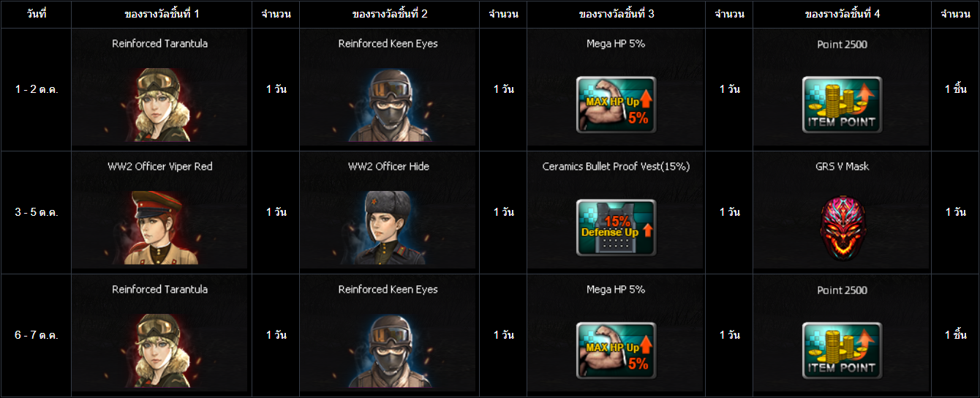Select the Reinforced Keen Eyes portrait in the 6 - 7 ต.ค. row
980x398 pixels.
tap(388, 350)
